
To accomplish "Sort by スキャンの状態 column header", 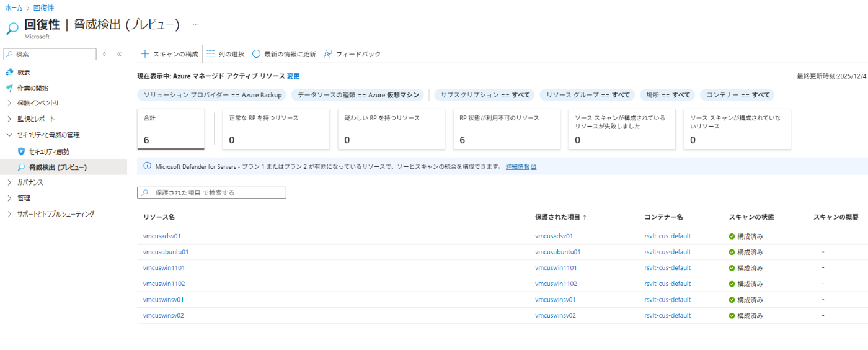I will click(751, 217).
